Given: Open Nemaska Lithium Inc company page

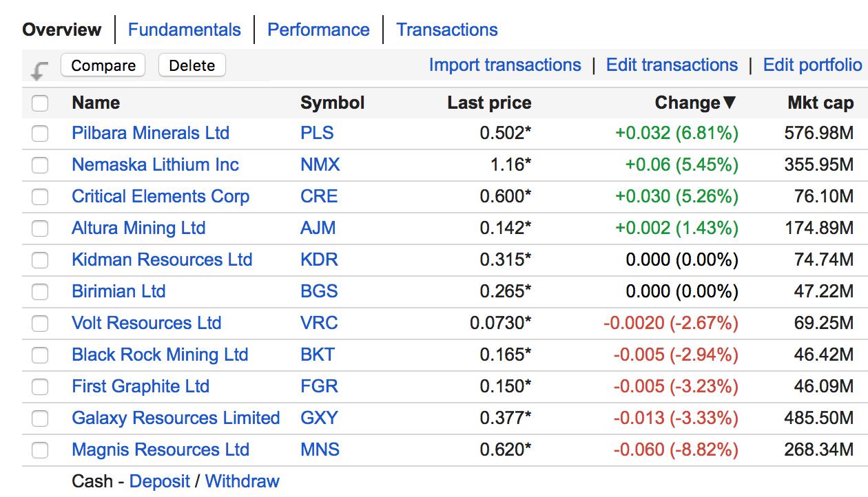Looking at the screenshot, I should [155, 165].
